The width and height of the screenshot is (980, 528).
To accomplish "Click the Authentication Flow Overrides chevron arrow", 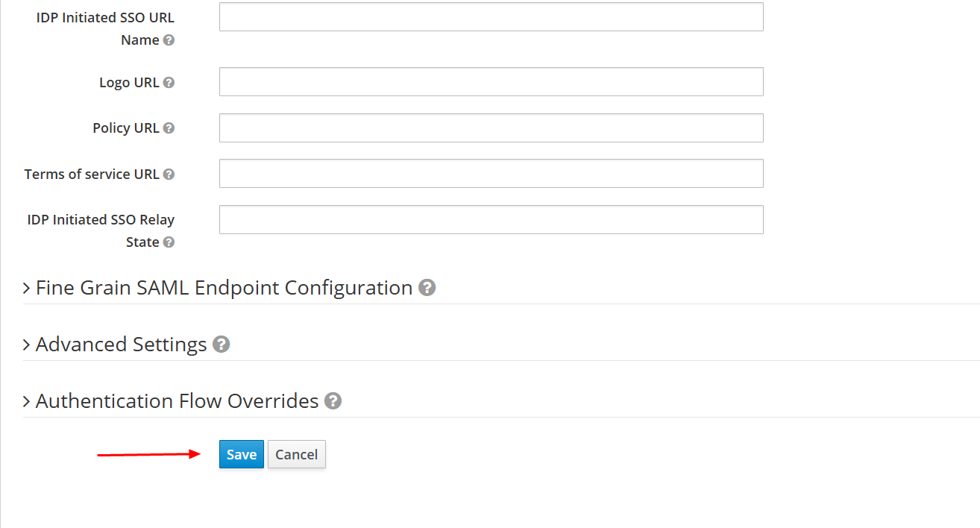I will (x=27, y=401).
